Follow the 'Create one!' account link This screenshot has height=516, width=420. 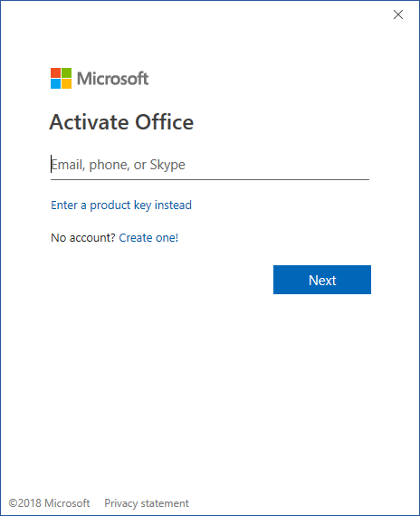point(148,237)
